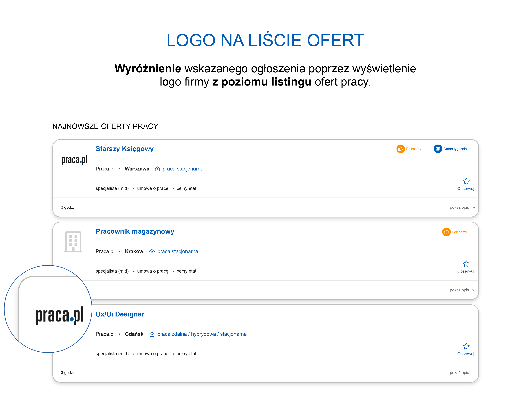Open the Pracownik magazynowy job title

135,231
